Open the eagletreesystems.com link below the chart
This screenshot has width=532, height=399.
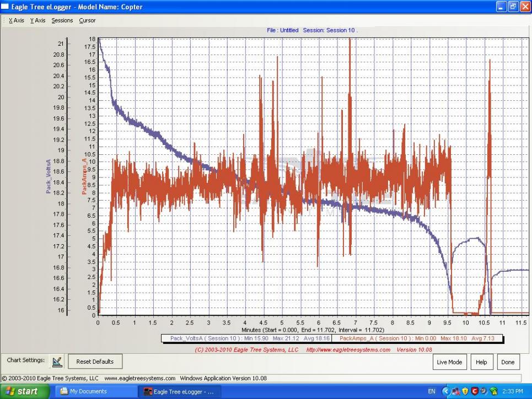coord(348,350)
